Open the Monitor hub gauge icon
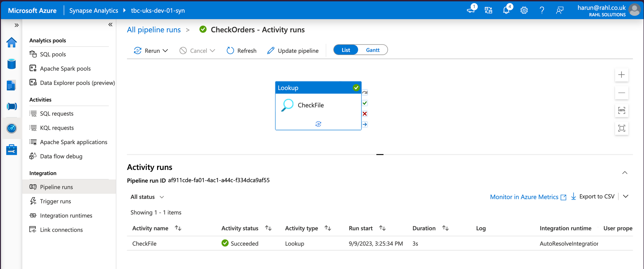The width and height of the screenshot is (644, 269). [12, 128]
